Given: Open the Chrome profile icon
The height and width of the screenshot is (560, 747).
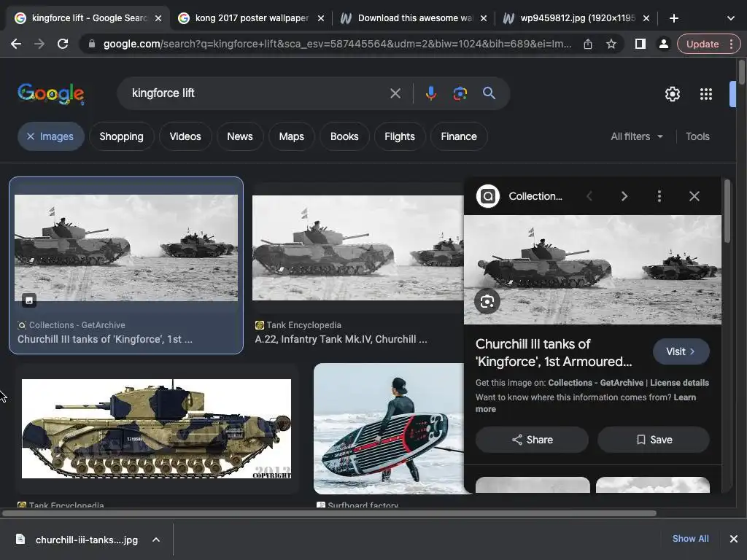Looking at the screenshot, I should tap(663, 44).
